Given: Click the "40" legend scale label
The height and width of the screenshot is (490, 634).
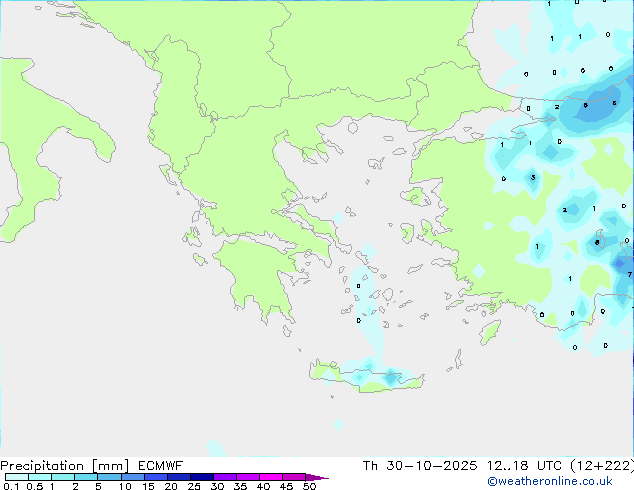Looking at the screenshot, I should pos(263,486).
